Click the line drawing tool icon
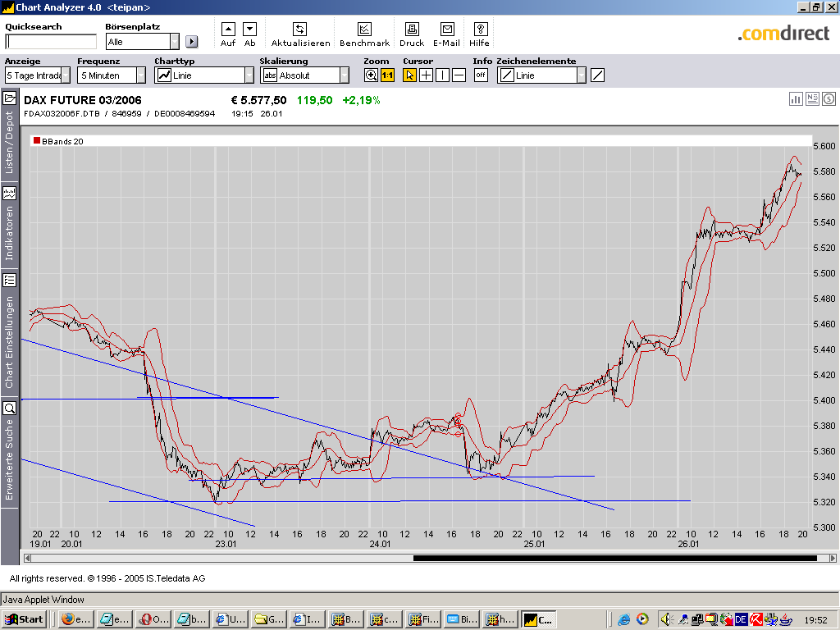The height and width of the screenshot is (630, 840). point(597,75)
